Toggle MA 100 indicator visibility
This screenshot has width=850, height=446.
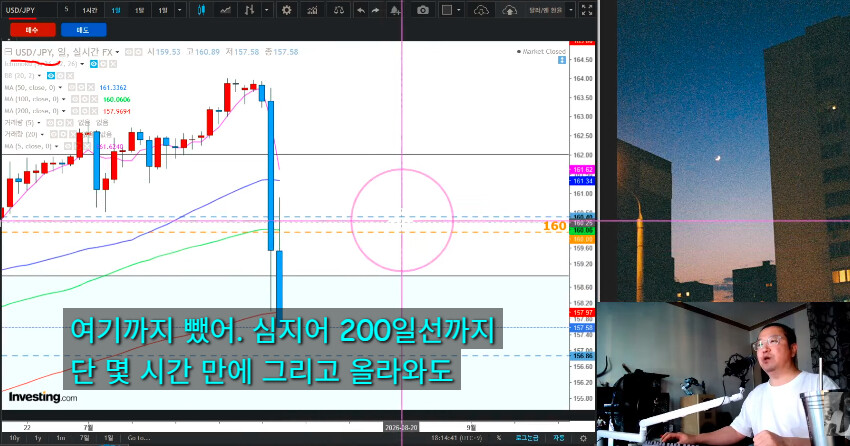pyautogui.click(x=75, y=99)
